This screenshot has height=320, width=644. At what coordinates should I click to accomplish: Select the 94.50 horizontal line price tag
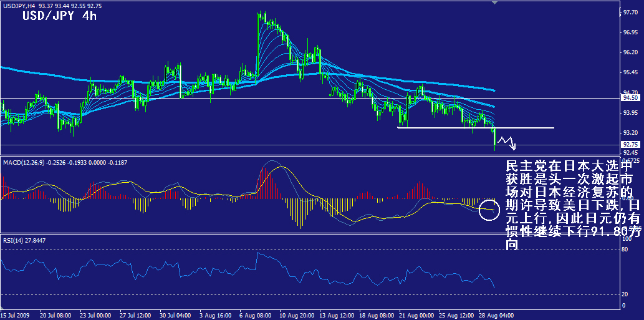pos(630,98)
